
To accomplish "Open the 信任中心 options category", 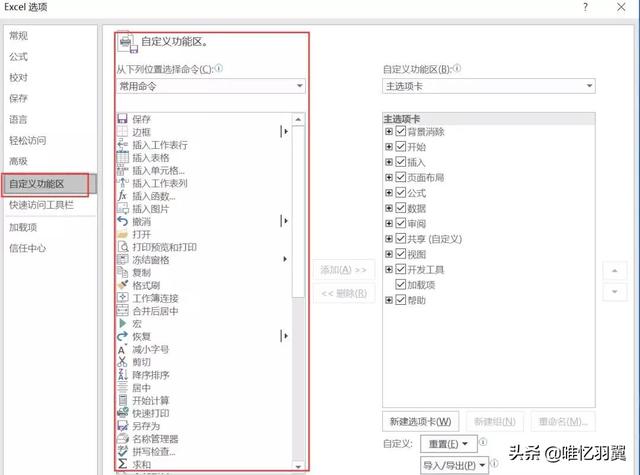I will click(27, 248).
